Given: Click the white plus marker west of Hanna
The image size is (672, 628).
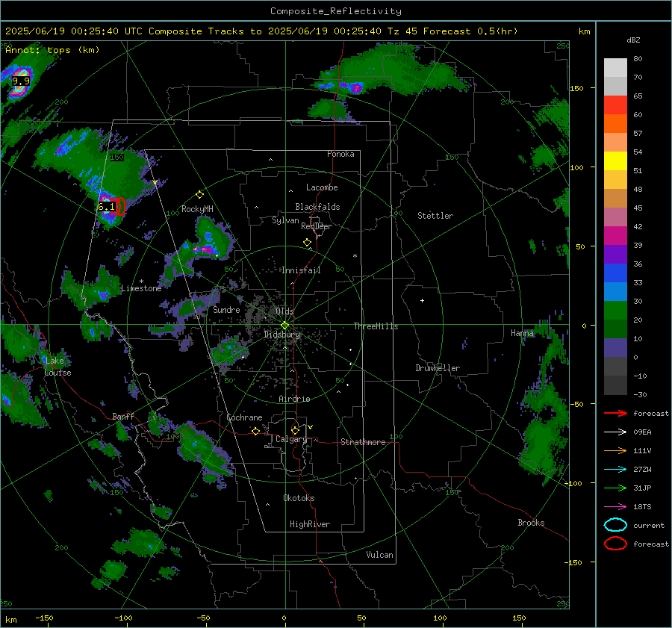Looking at the screenshot, I should [x=422, y=300].
